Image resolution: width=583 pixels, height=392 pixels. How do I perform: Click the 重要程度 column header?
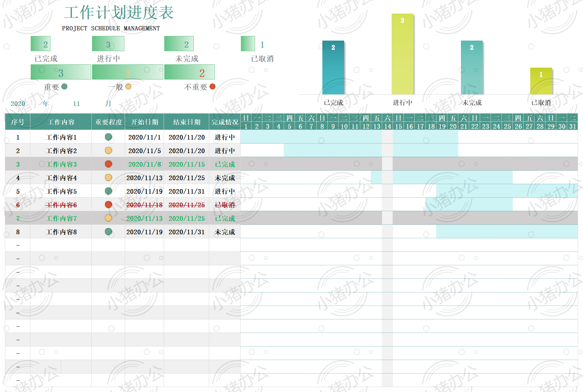click(x=108, y=122)
